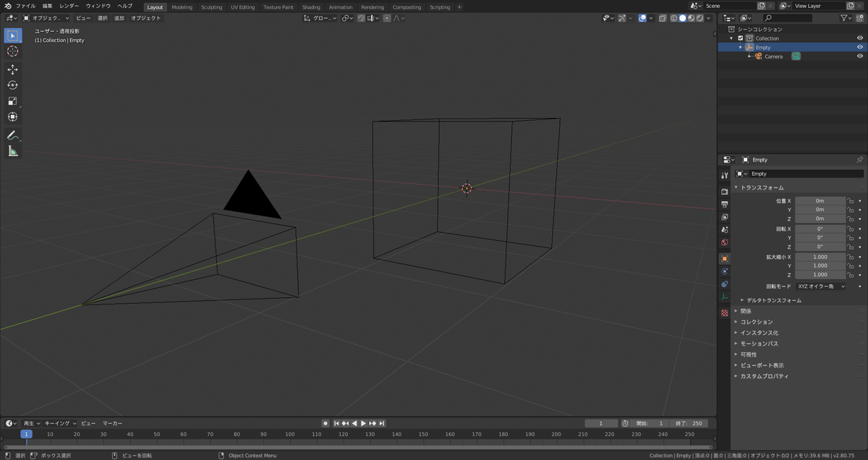Choose the Transform tool

click(x=12, y=116)
